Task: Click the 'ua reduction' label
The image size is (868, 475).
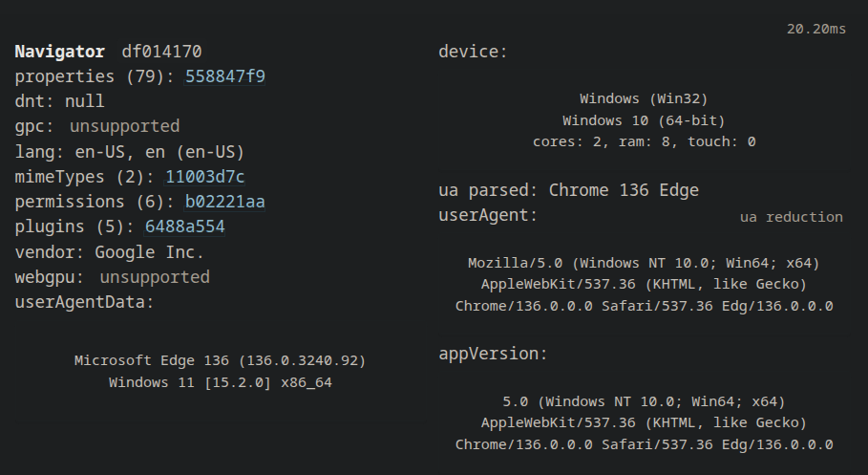Action: pyautogui.click(x=792, y=217)
